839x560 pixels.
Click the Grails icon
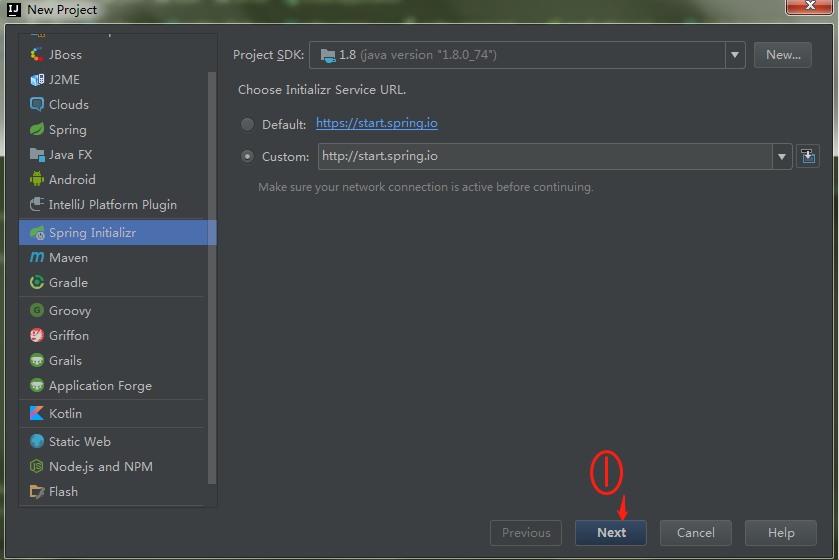click(x=36, y=360)
